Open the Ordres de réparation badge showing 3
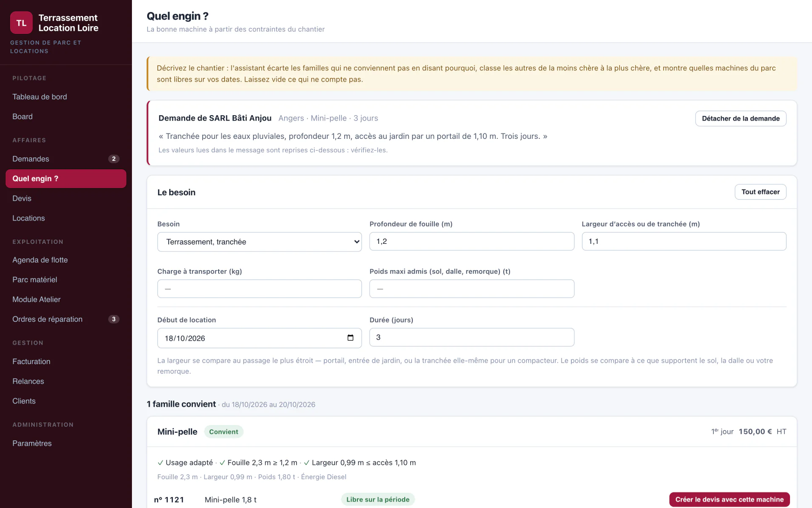Screen dimensions: 812x508 (x=114, y=319)
